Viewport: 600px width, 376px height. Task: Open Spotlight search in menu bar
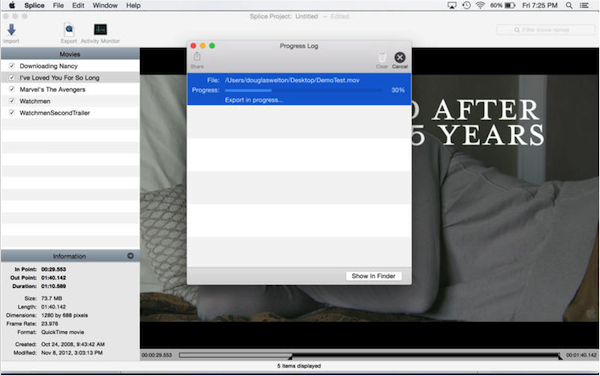569,5
